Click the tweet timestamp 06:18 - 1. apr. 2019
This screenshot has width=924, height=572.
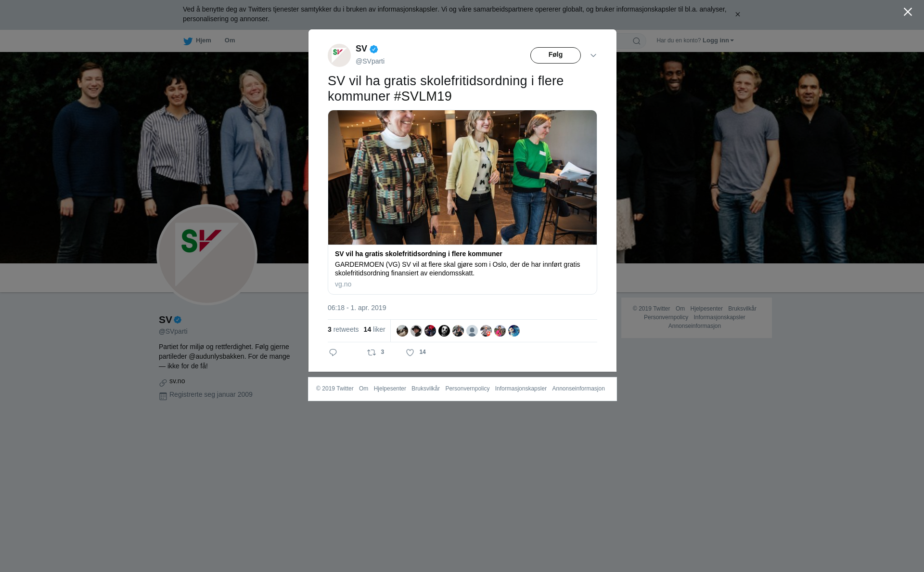(x=357, y=308)
